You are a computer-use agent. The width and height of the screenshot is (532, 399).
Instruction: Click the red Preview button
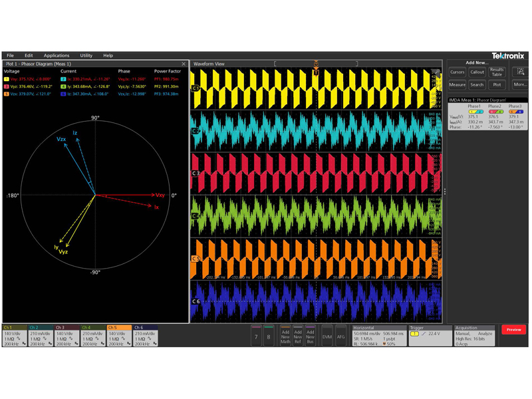pyautogui.click(x=513, y=330)
